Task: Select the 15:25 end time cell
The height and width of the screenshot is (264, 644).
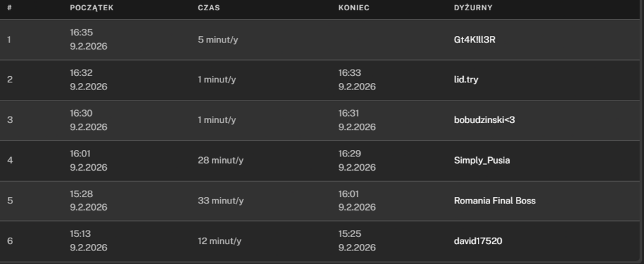Action: 350,235
